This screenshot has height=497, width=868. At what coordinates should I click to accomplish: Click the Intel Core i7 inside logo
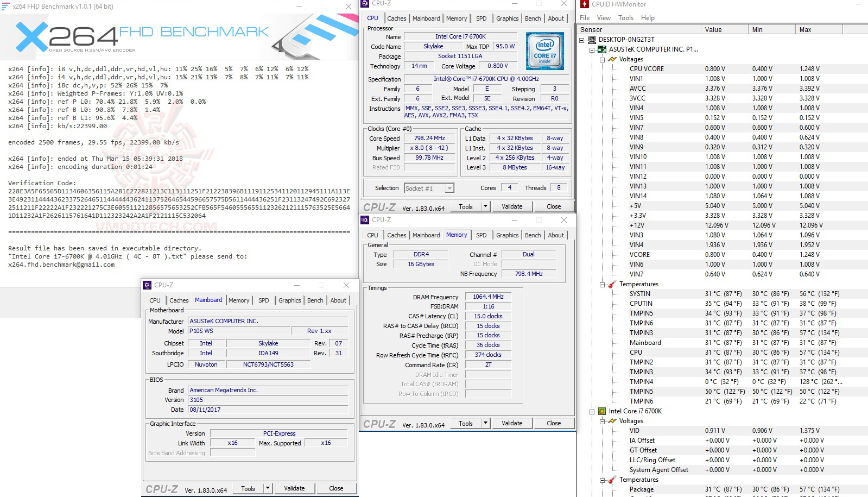point(544,52)
